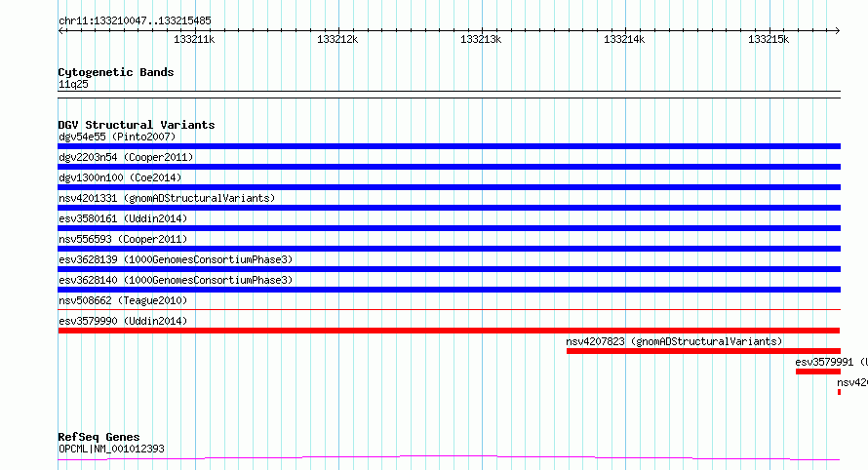This screenshot has height=470, width=868.
Task: Open the dgv2203n54 (Cooper2011) variant label
Action: point(126,157)
